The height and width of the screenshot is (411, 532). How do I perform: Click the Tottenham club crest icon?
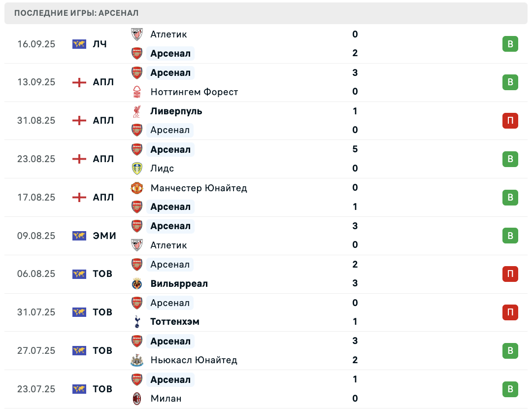[x=137, y=322]
